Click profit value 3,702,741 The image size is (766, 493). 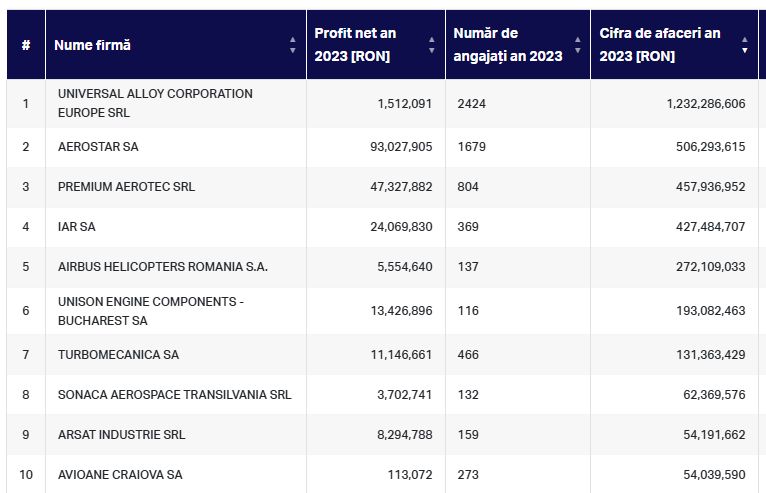404,395
